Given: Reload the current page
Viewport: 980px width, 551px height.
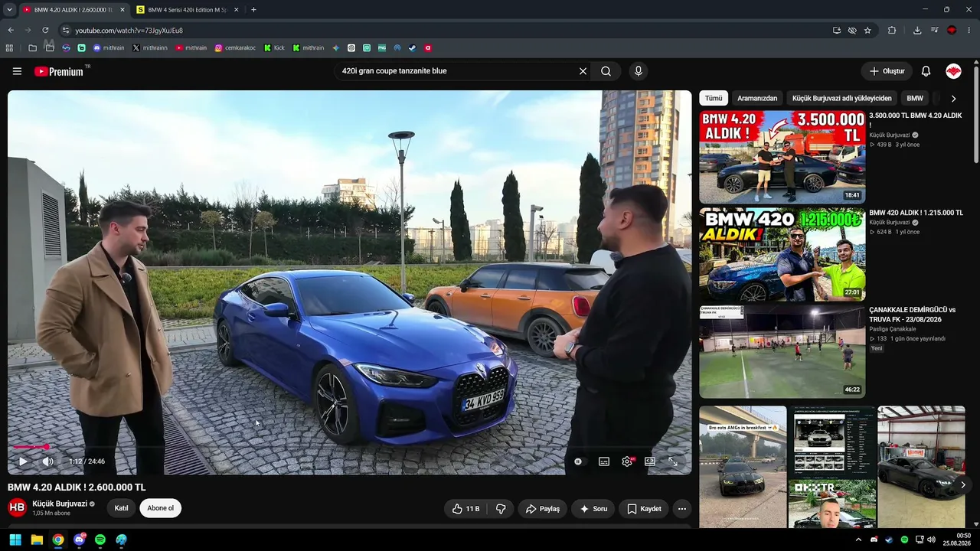Looking at the screenshot, I should pyautogui.click(x=45, y=31).
